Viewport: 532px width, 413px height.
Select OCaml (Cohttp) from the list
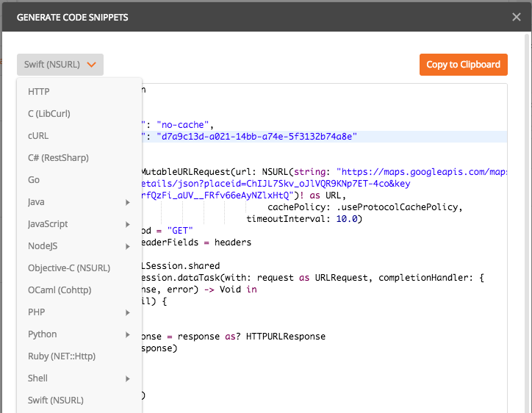click(59, 290)
